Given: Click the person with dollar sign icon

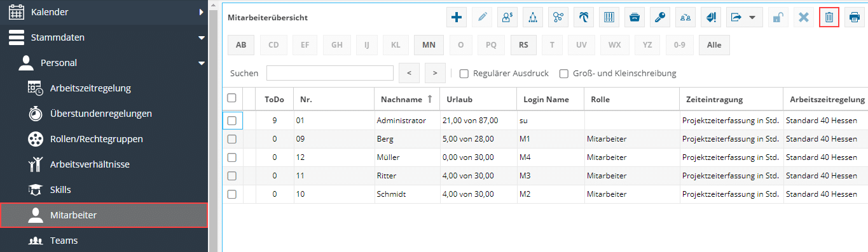Looking at the screenshot, I should click(507, 18).
